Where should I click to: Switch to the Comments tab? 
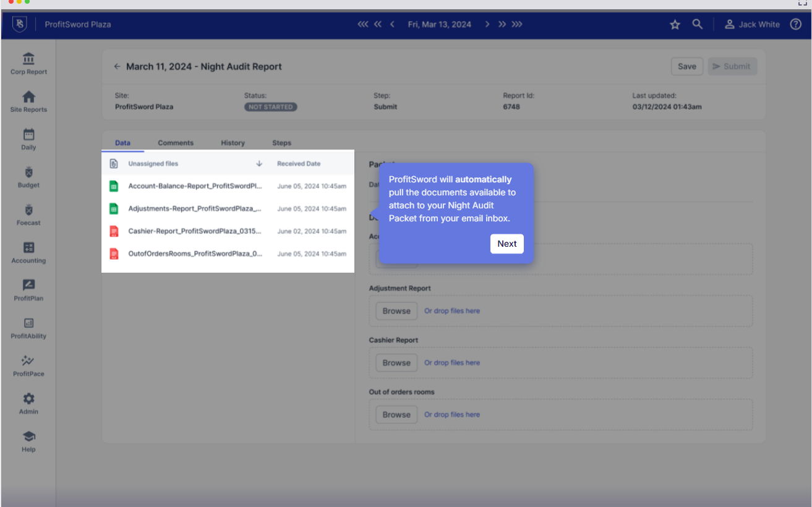click(x=176, y=143)
